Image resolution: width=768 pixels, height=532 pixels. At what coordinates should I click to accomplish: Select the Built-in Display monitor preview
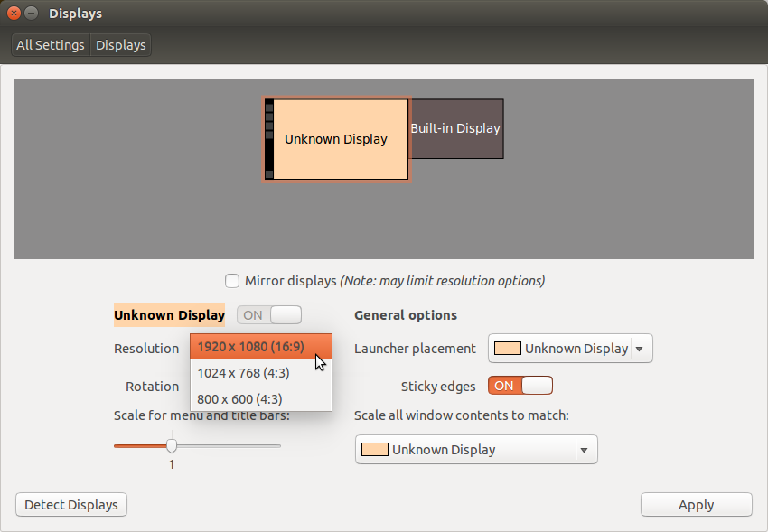click(456, 129)
